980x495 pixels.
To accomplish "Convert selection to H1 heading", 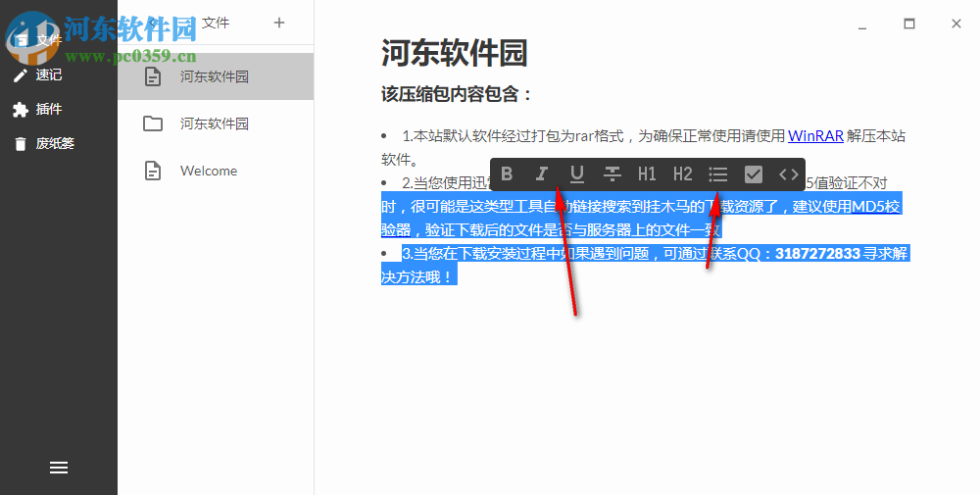I will (647, 173).
